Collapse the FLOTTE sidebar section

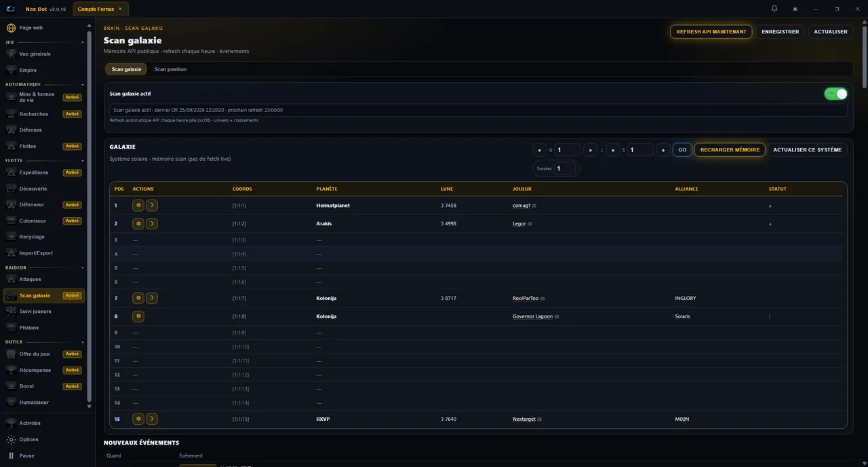point(83,161)
